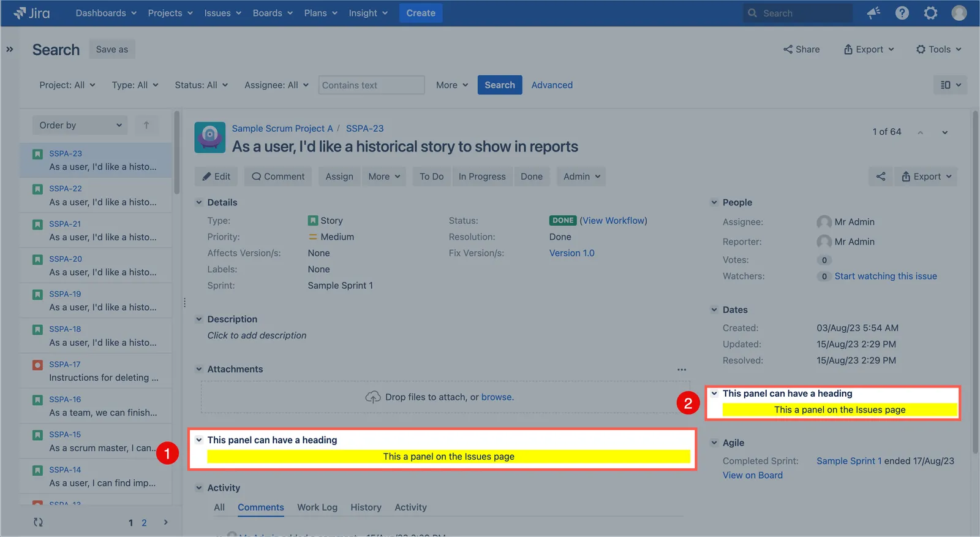
Task: Go to previous issue up arrow
Action: pos(920,132)
